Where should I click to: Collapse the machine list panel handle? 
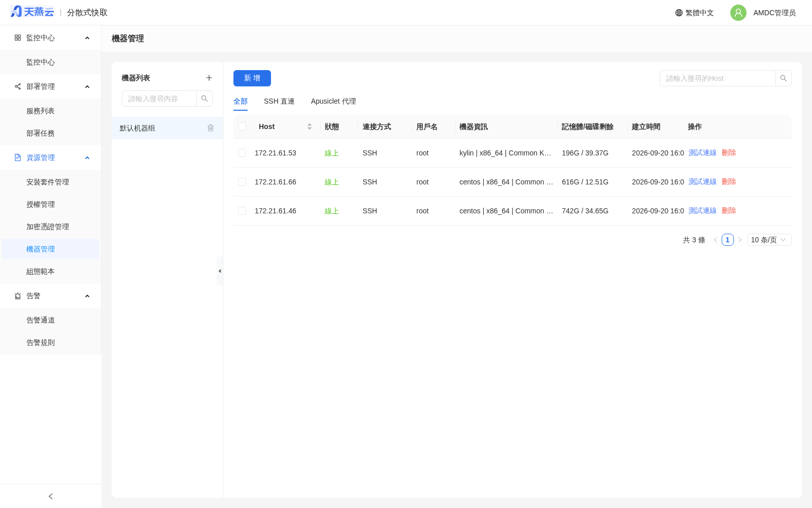click(220, 271)
